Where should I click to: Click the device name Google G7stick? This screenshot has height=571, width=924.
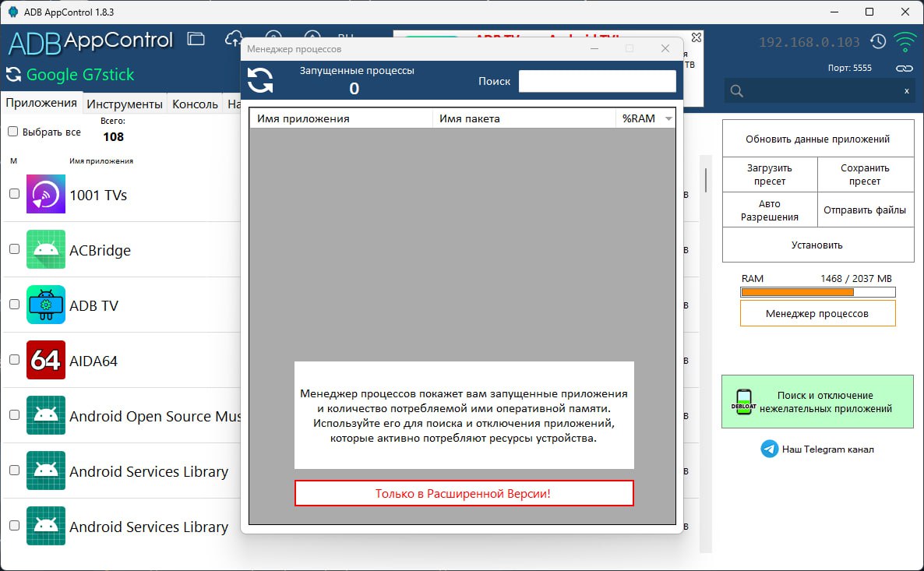pos(80,75)
